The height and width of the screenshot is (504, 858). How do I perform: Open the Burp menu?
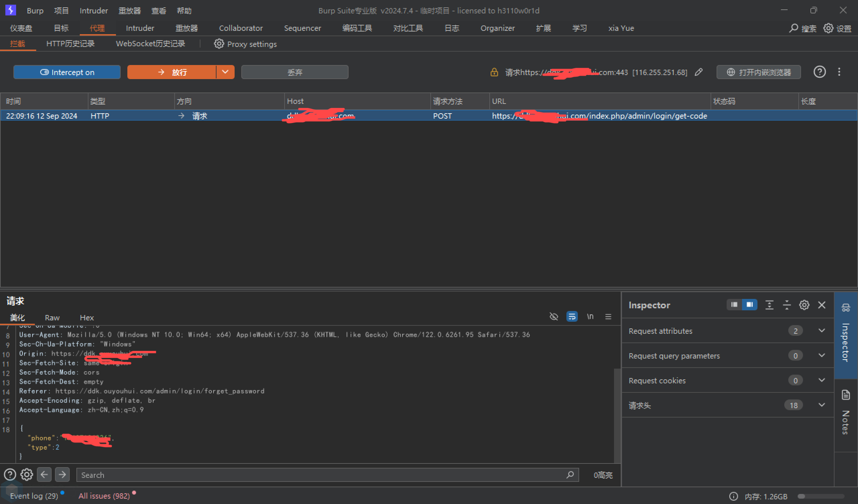click(35, 11)
